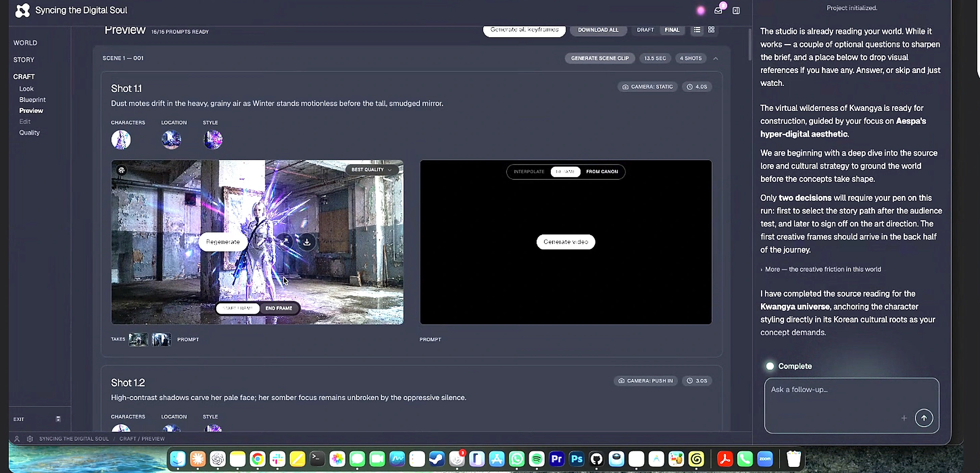
Task: Click Generate all keyframes button
Action: (524, 30)
